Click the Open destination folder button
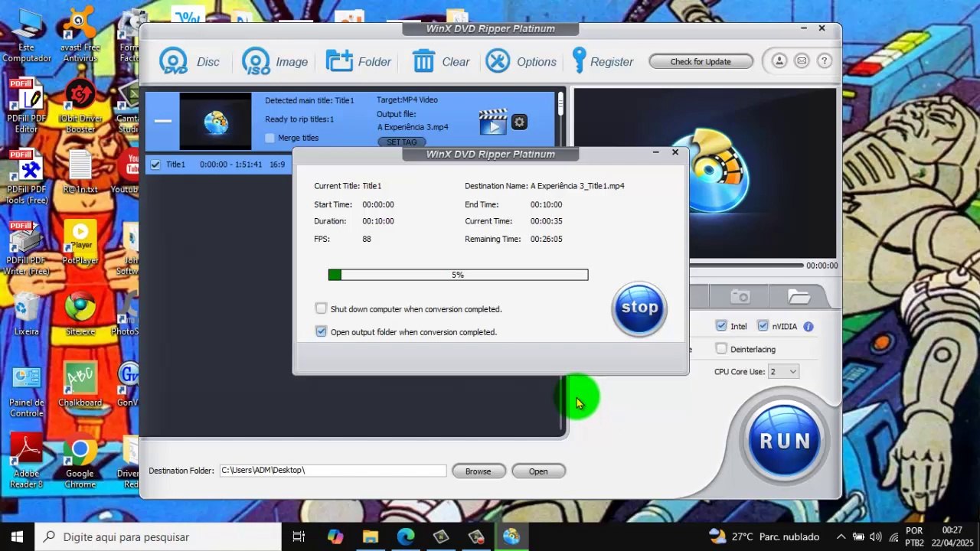Viewport: 980px width, 551px height. click(538, 471)
